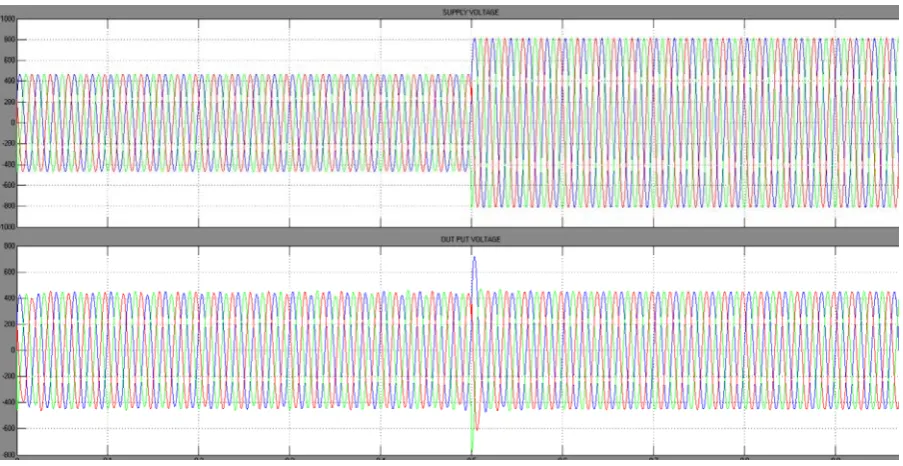Select the 200 tick label on output voltage axis
The height and width of the screenshot is (466, 903).
(x=9, y=324)
